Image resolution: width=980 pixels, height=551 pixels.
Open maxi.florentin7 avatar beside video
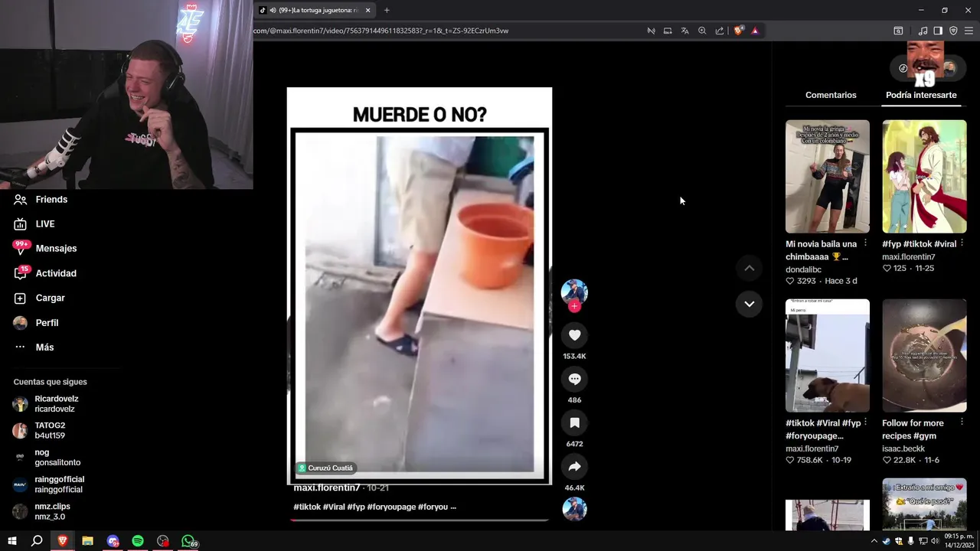click(x=574, y=292)
